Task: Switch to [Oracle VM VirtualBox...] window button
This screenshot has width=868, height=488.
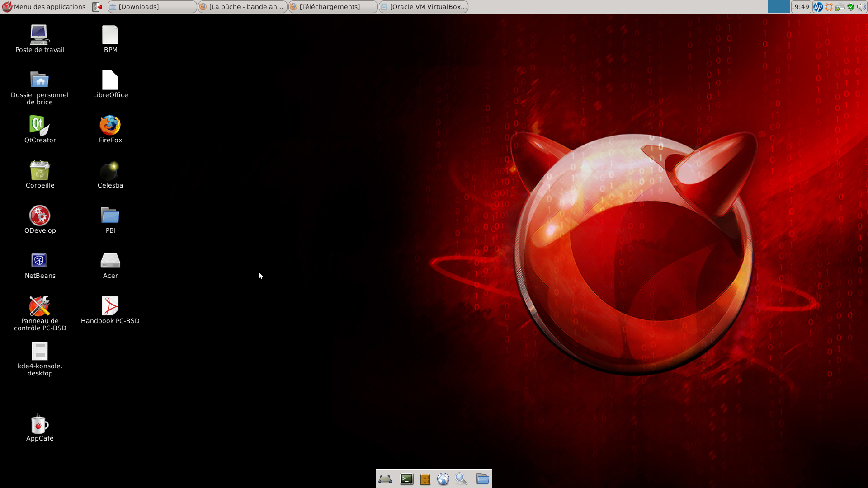Action: tap(424, 7)
